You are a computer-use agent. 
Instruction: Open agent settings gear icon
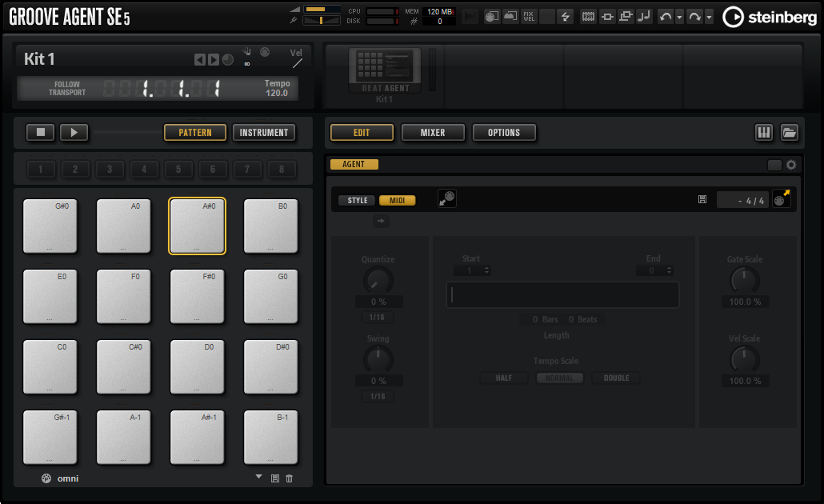tap(791, 165)
